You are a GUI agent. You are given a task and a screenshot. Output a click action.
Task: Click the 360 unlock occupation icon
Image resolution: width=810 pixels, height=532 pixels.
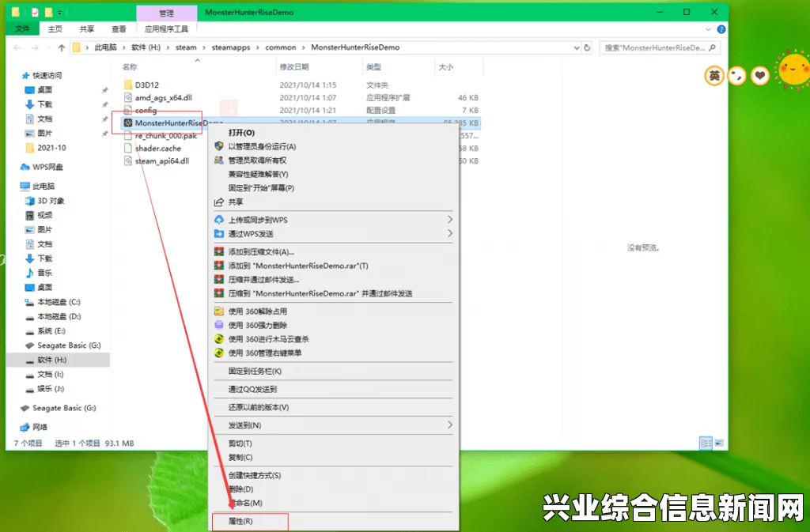coord(219,311)
